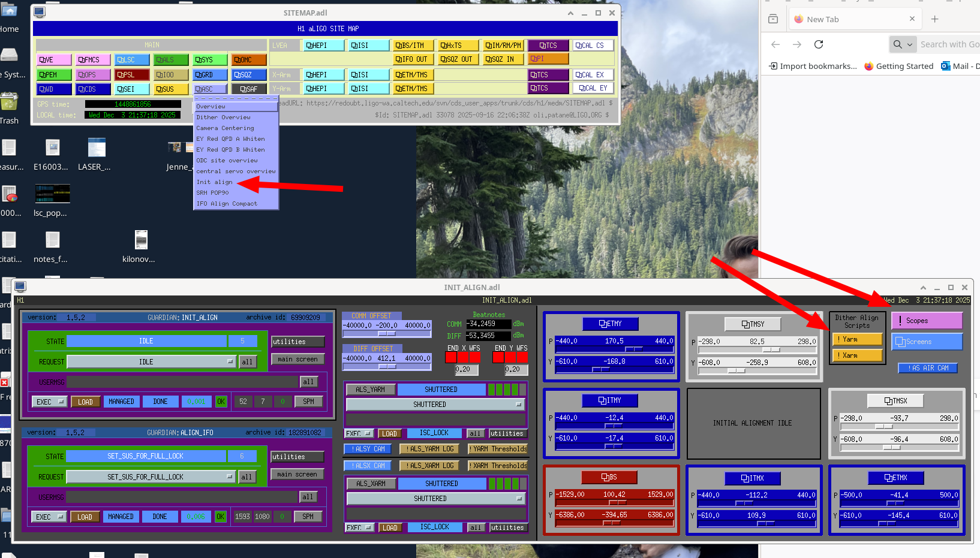Open the Screens related display button
This screenshot has height=558, width=980.
[x=926, y=342]
